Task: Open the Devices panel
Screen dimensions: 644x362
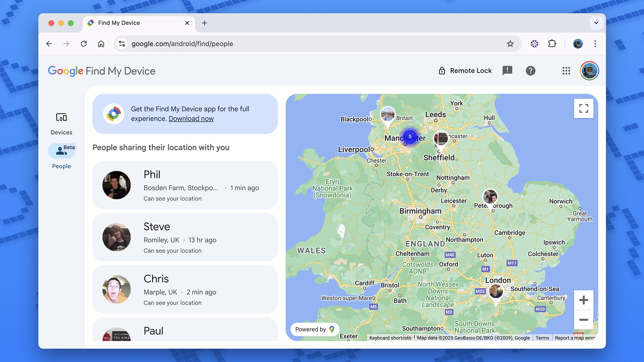Action: click(61, 122)
